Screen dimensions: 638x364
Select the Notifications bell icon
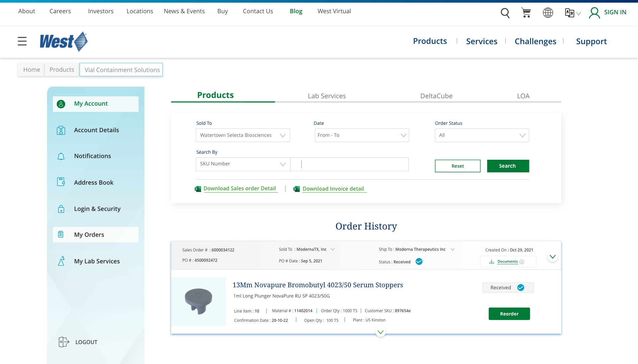(61, 156)
